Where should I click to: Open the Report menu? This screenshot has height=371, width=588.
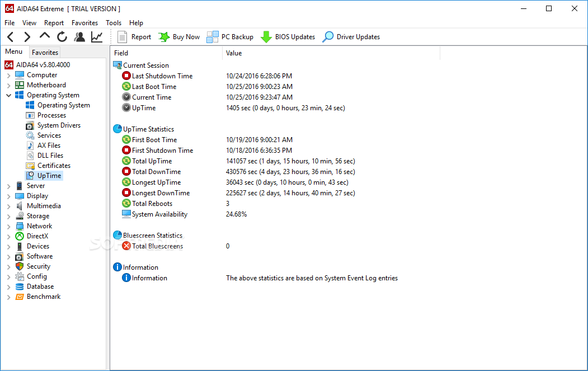(54, 23)
